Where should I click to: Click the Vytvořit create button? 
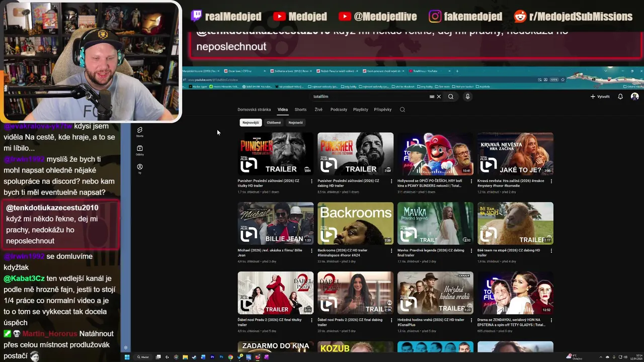coord(600,97)
